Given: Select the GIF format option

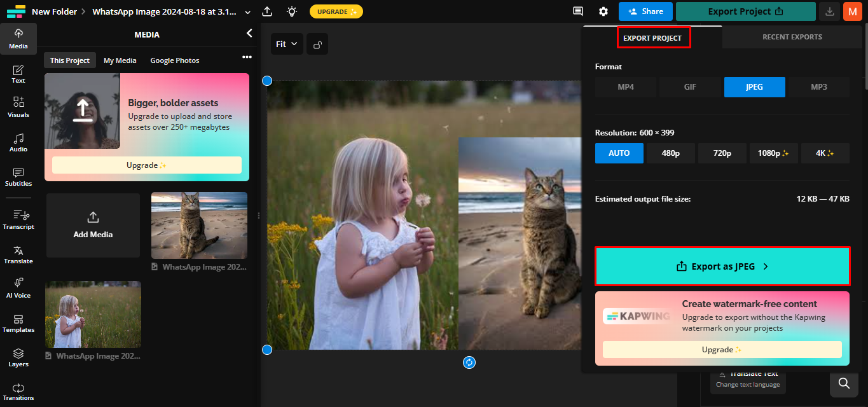Looking at the screenshot, I should coord(690,87).
